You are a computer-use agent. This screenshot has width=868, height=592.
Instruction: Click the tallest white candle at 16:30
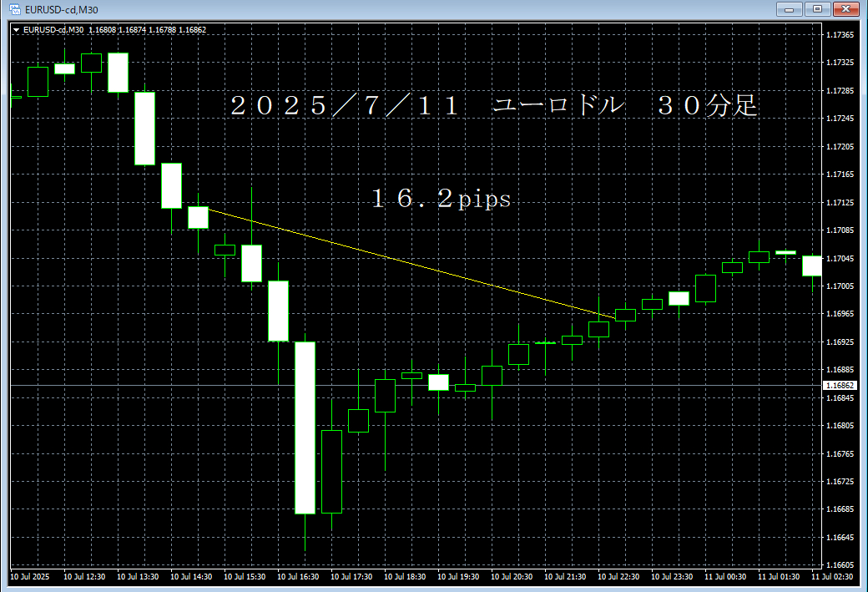click(x=305, y=428)
